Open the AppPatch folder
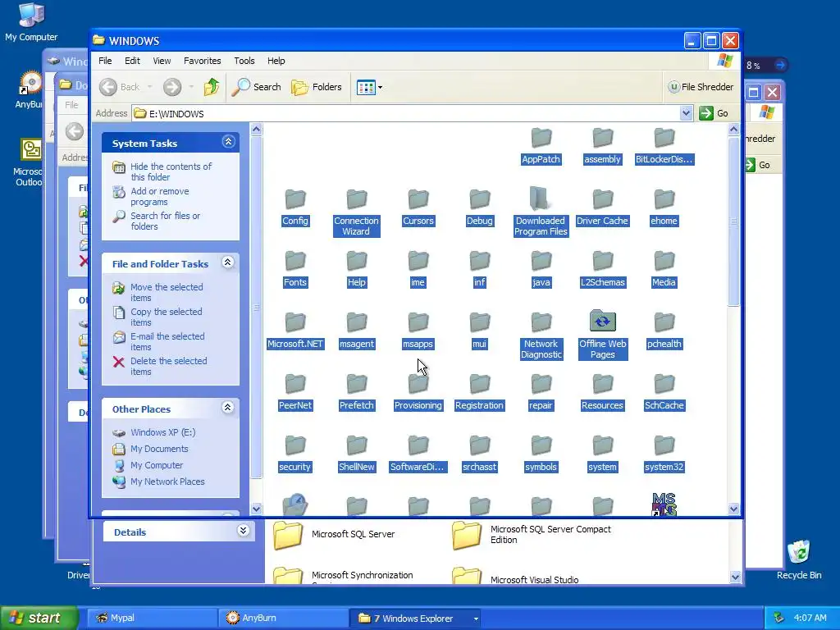 [x=541, y=146]
